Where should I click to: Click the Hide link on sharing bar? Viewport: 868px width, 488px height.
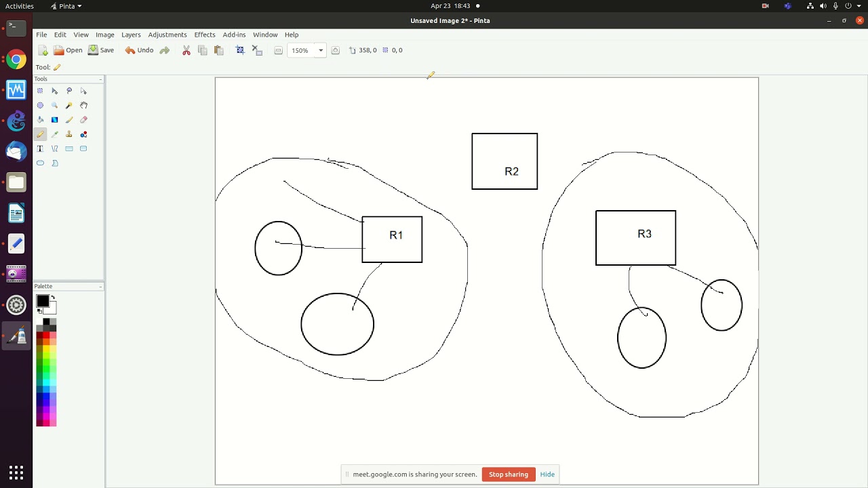click(547, 474)
